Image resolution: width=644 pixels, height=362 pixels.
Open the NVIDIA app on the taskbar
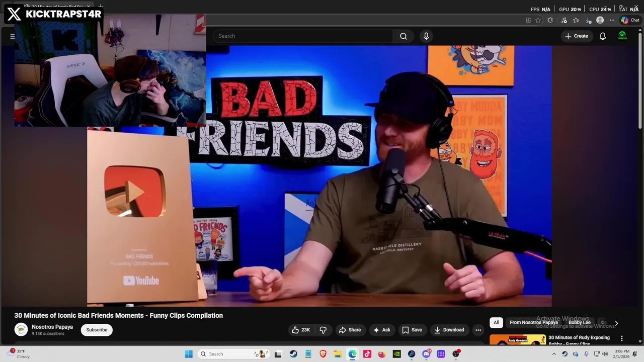[x=396, y=354]
